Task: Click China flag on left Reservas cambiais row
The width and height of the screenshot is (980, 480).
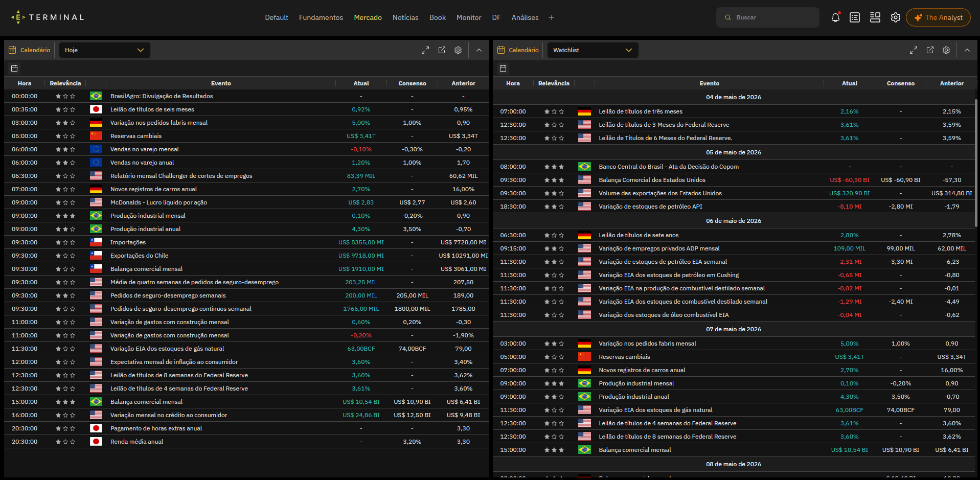Action: pyautogui.click(x=96, y=136)
